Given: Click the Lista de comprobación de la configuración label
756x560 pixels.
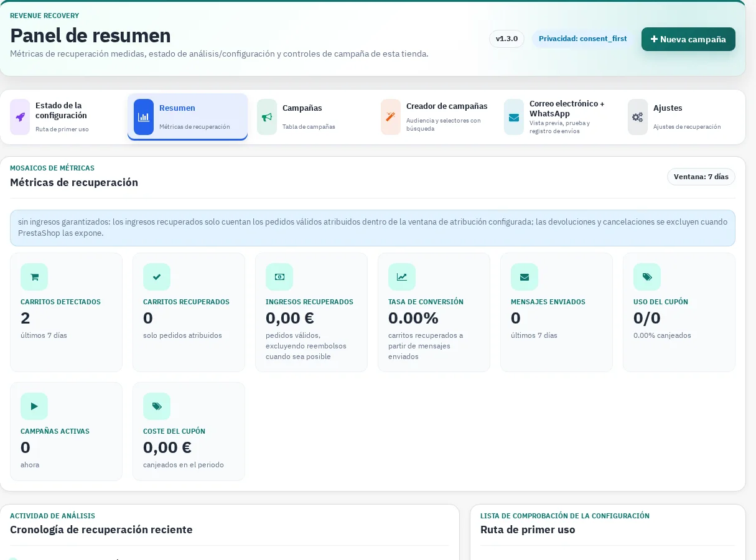Looking at the screenshot, I should (565, 516).
